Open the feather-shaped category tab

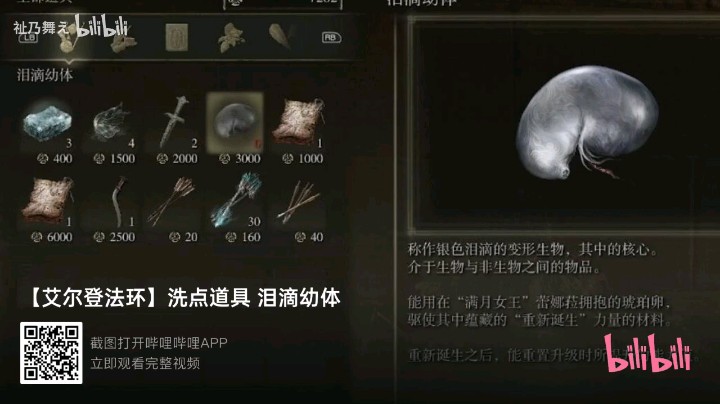point(280,37)
